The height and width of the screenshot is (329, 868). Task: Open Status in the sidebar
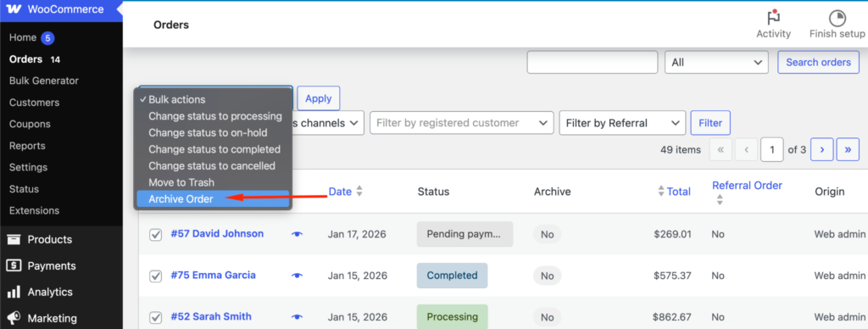point(24,189)
